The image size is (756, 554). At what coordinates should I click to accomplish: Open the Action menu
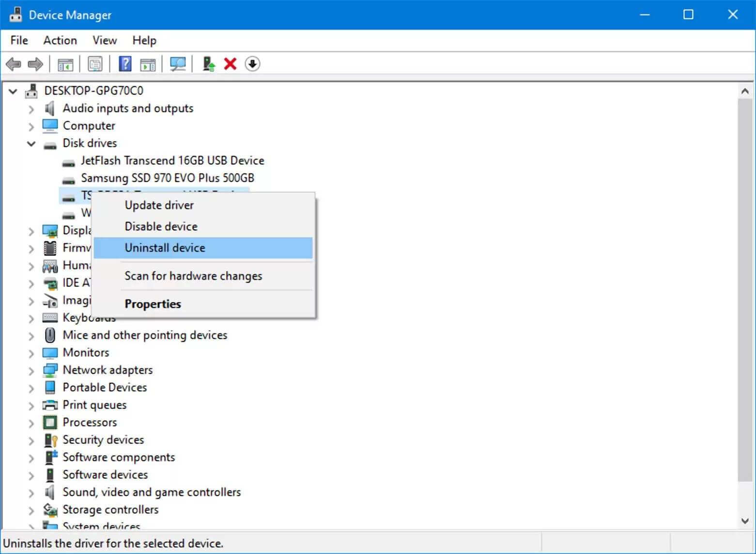60,40
